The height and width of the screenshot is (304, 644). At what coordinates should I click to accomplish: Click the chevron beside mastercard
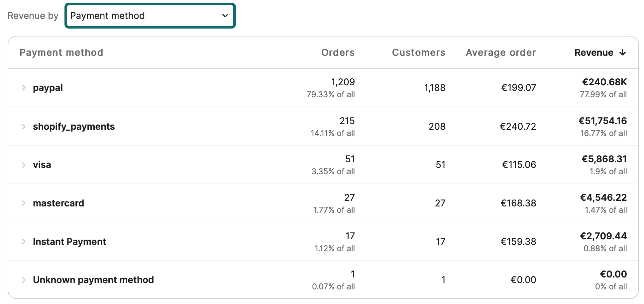tap(23, 203)
